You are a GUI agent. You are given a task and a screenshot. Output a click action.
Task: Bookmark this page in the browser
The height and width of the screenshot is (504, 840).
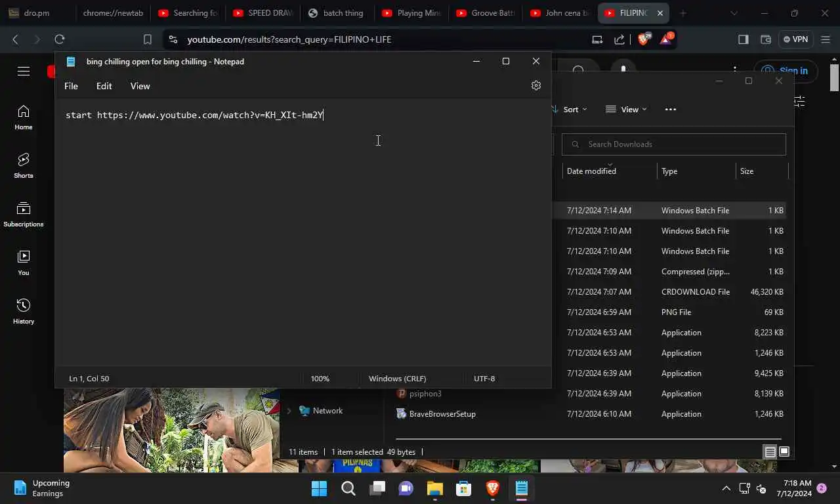click(x=148, y=39)
